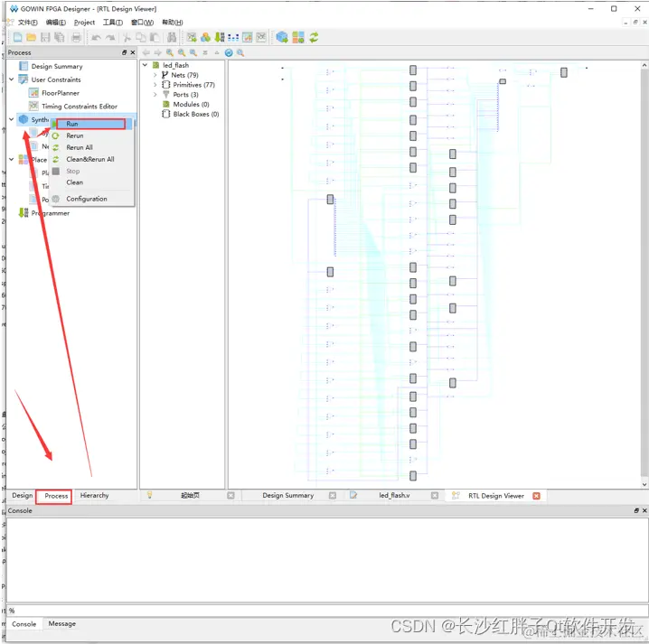Choose Clean&Rerun All from the context menu
The height and width of the screenshot is (644, 649).
click(x=91, y=159)
